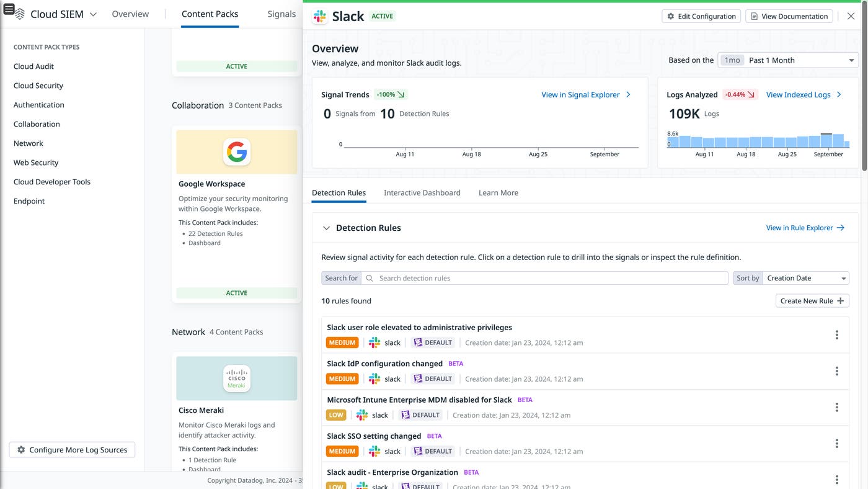
Task: Click the Logs Analyzed -0.44% trend badge
Action: coord(740,94)
